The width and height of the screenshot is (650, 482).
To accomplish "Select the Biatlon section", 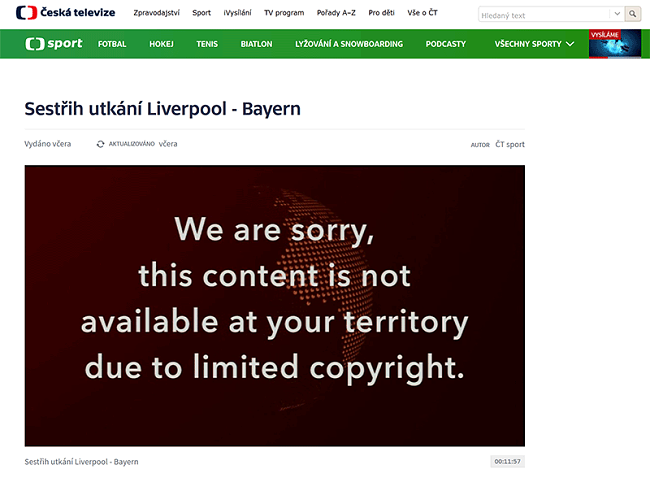I will click(256, 44).
